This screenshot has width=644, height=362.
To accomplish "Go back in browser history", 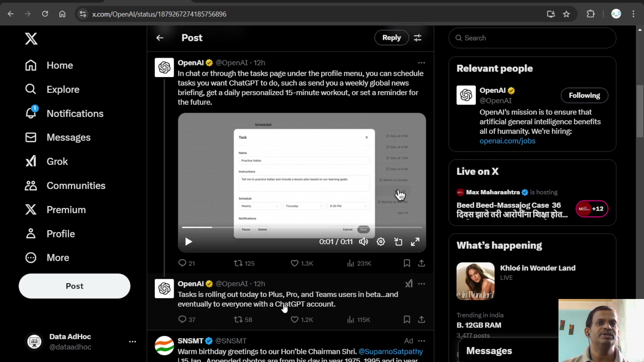I will pyautogui.click(x=11, y=14).
